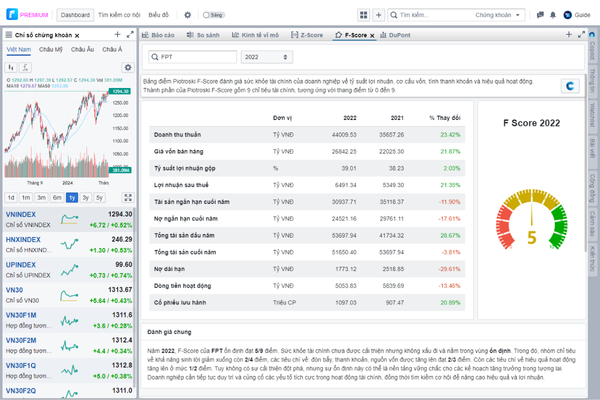Switch to the Châu Á tab
600x400 pixels.
tap(112, 49)
